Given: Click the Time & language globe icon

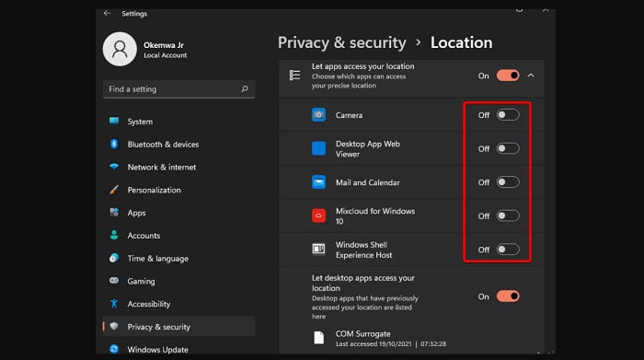Looking at the screenshot, I should coord(114,258).
